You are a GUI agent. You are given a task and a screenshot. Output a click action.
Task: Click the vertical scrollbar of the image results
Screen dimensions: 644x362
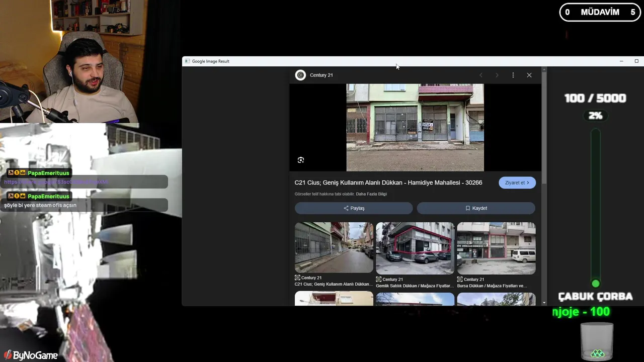coord(544,128)
